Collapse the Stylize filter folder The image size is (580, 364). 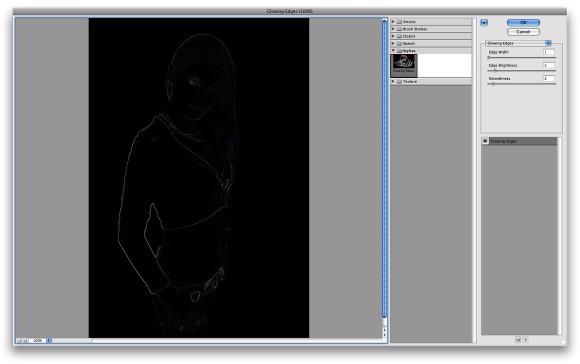click(x=393, y=50)
